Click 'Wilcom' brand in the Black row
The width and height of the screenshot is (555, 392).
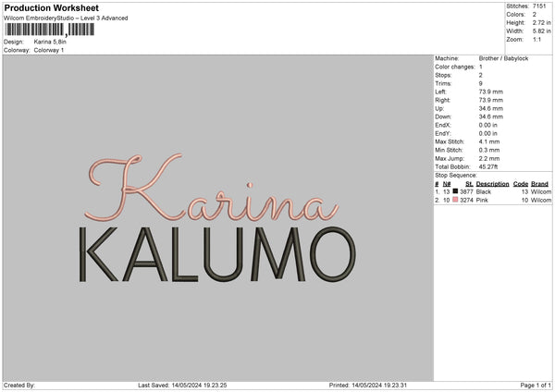541,191
